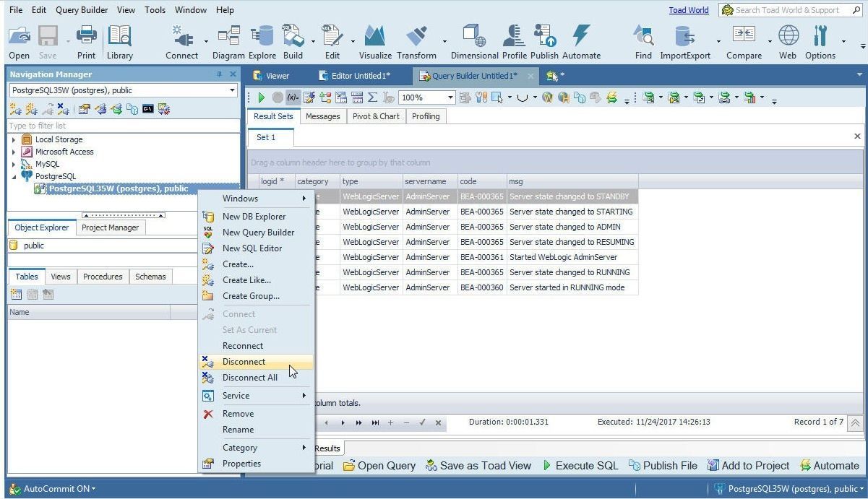Click the create table icon under Tables tab
The height and width of the screenshot is (499, 868).
pos(16,295)
